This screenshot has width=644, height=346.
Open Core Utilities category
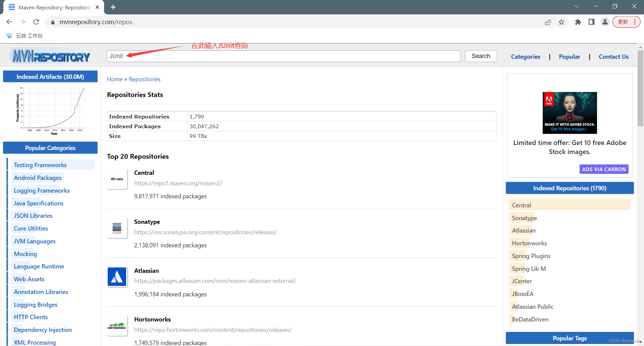click(x=31, y=229)
